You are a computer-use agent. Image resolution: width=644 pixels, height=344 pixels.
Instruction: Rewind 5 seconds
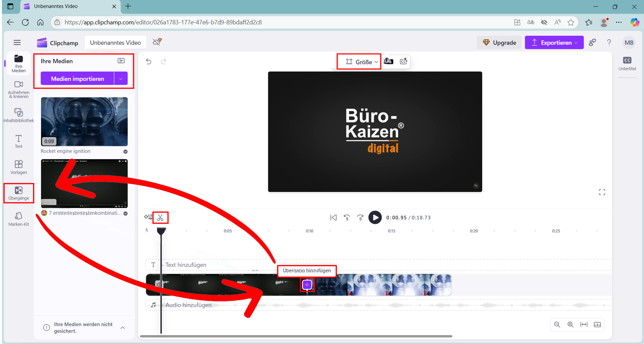click(x=347, y=218)
